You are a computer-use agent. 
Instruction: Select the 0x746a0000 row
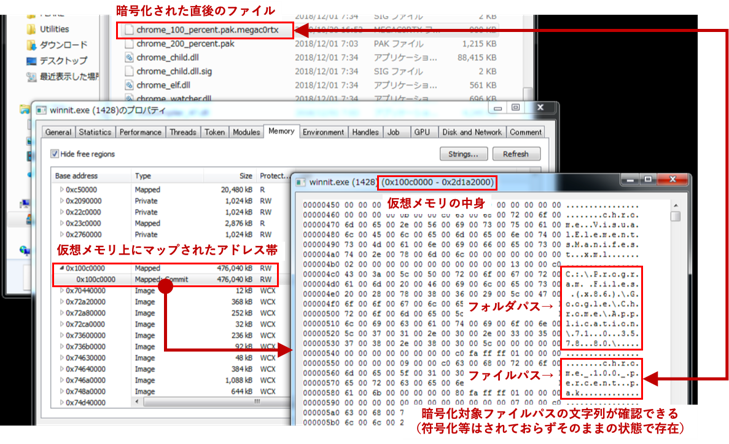coord(171,380)
